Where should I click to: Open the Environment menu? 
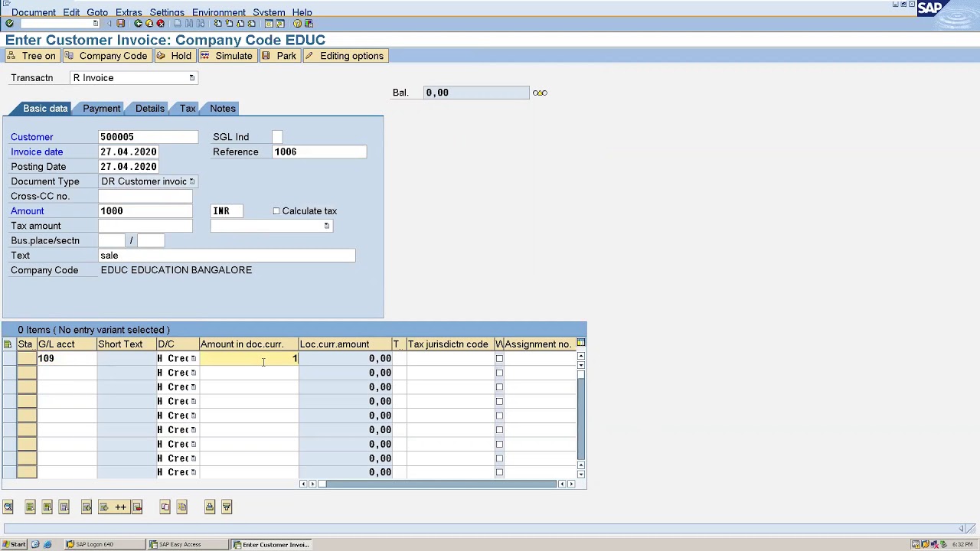point(219,12)
